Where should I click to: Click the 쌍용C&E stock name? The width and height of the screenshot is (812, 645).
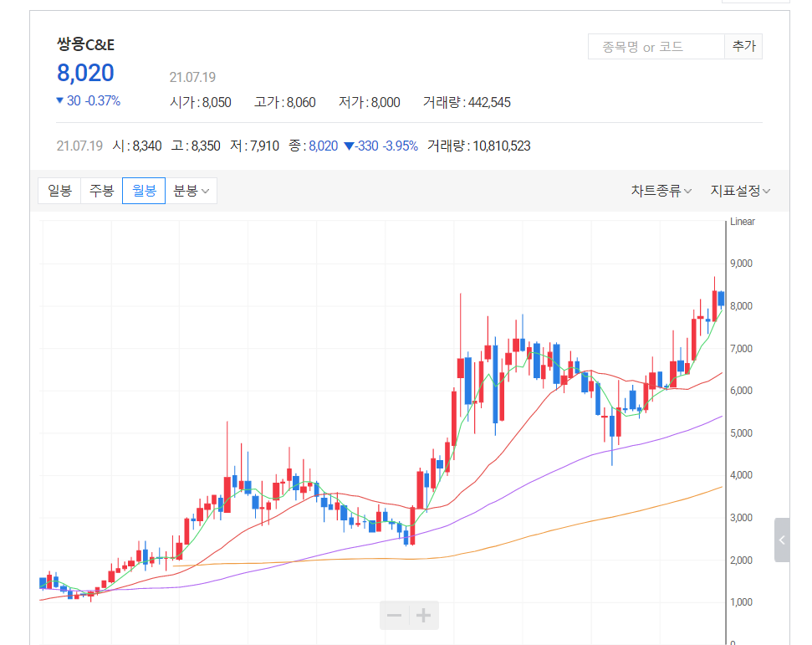(85, 44)
